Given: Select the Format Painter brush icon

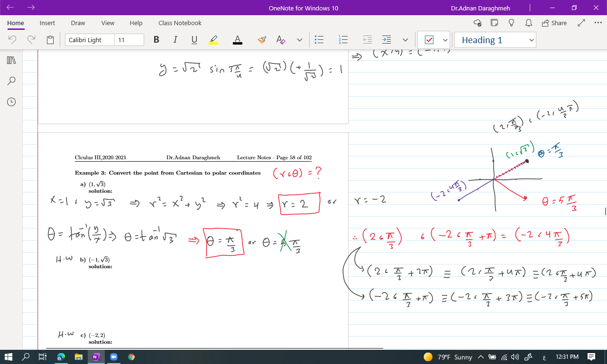Looking at the screenshot, I should pos(262,40).
